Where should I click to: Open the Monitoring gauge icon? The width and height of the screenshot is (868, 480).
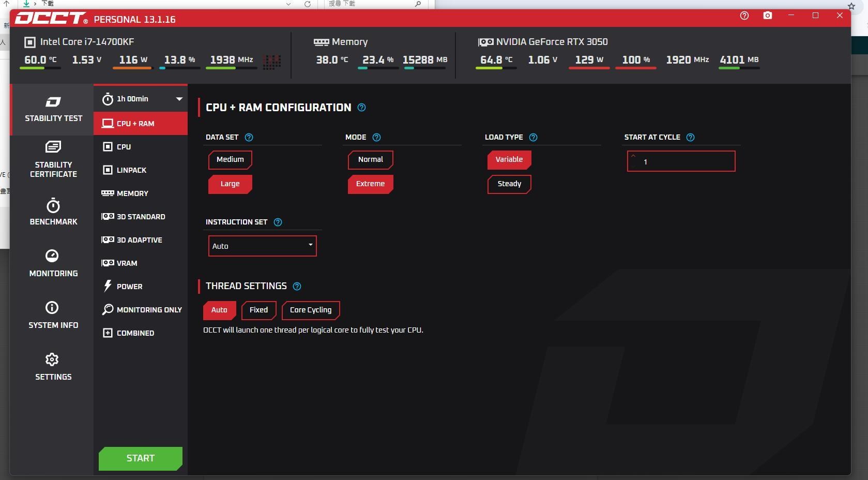tap(52, 256)
